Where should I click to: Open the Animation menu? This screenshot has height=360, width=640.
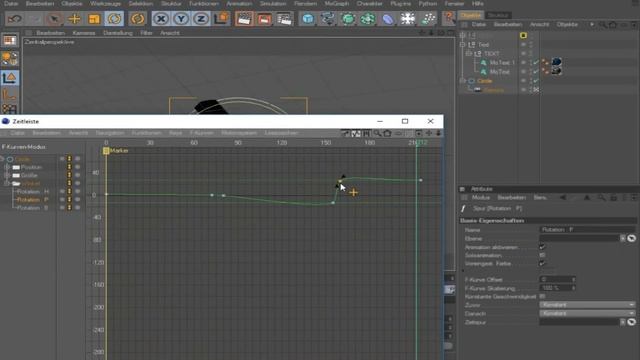point(240,4)
